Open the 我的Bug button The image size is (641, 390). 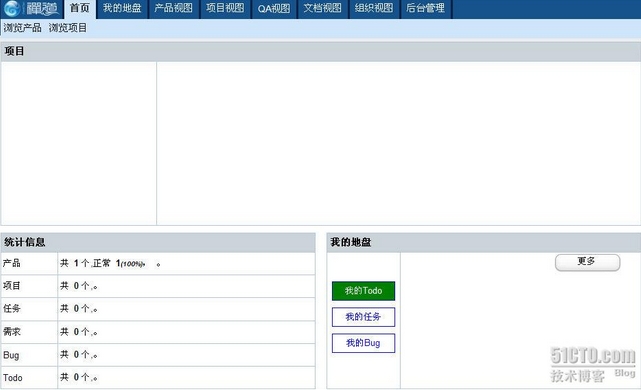coord(363,343)
